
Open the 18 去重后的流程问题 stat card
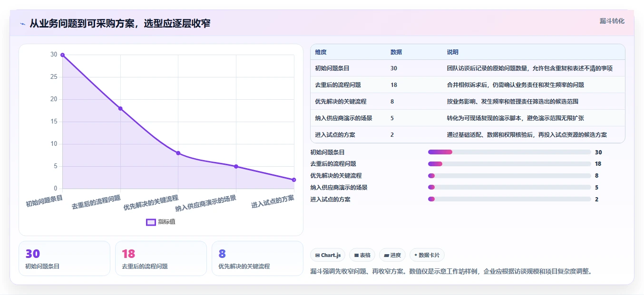click(161, 258)
